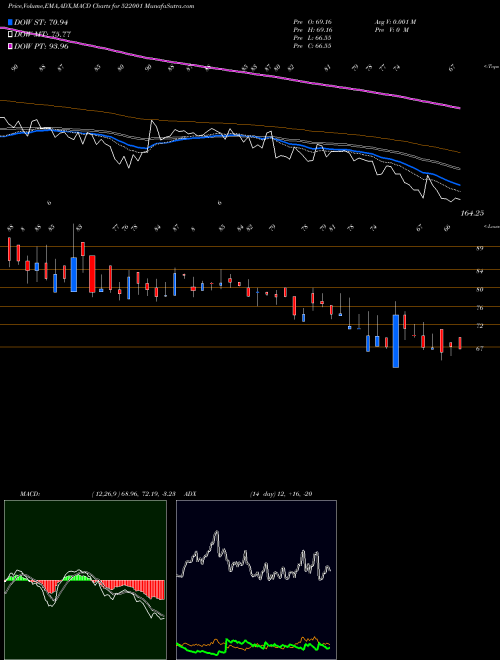Click the 'Pre H: 69.16' value
Image resolution: width=500 pixels, height=660 pixels.
(313, 30)
